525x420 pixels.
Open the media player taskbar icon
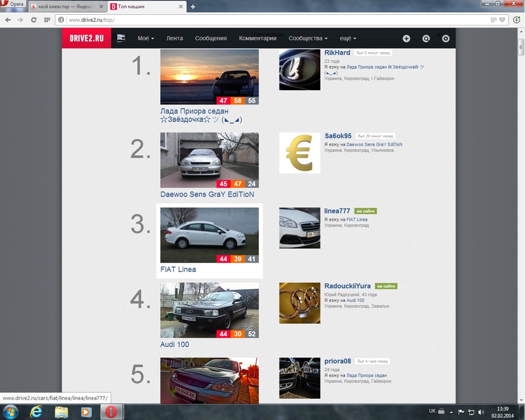click(x=86, y=412)
